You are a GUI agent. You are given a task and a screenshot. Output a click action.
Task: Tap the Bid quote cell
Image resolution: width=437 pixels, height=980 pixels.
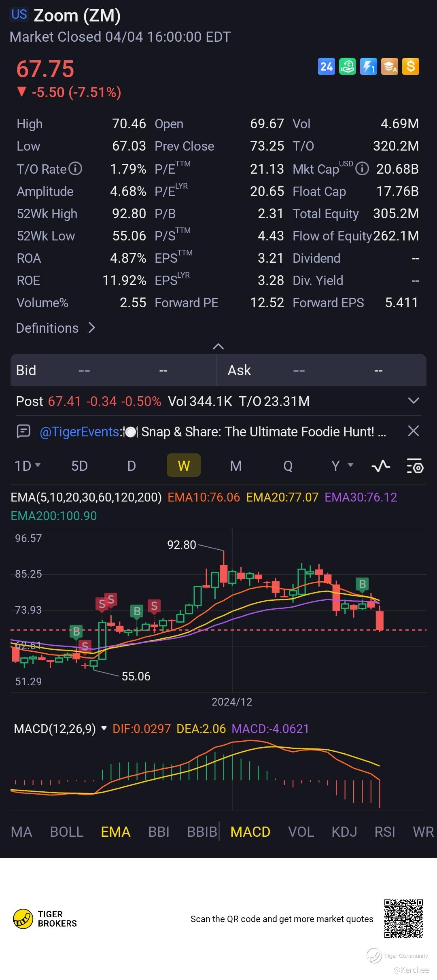coord(113,370)
